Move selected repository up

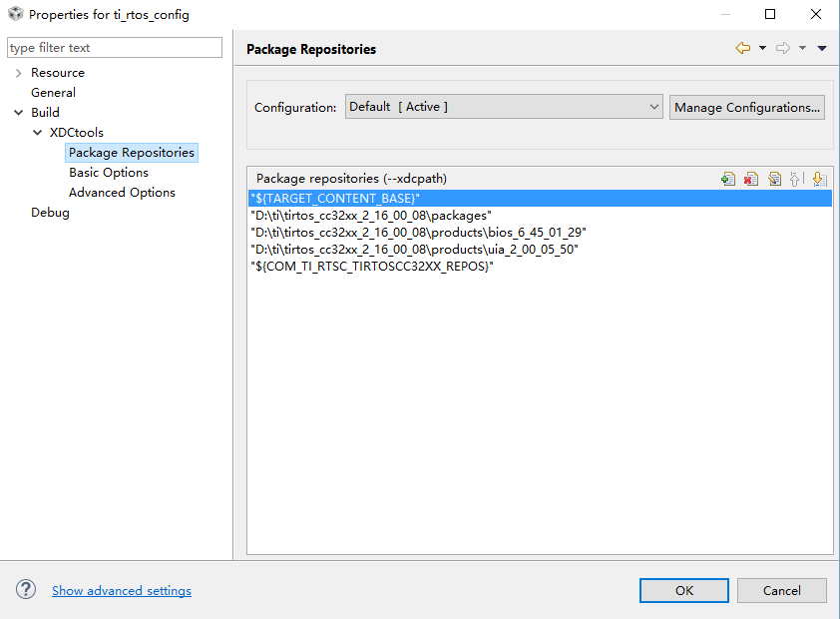click(796, 179)
